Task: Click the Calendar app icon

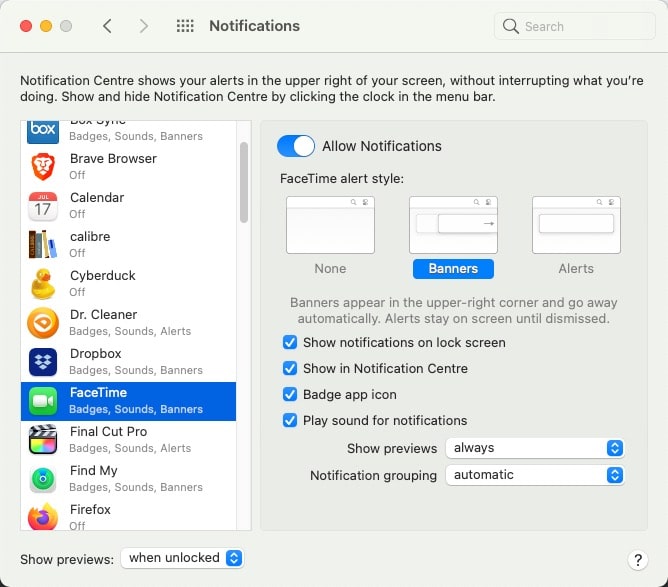Action: pos(43,206)
